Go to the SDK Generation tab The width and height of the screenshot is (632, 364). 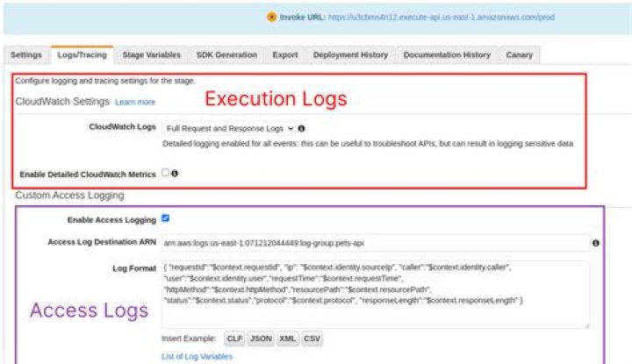(227, 55)
